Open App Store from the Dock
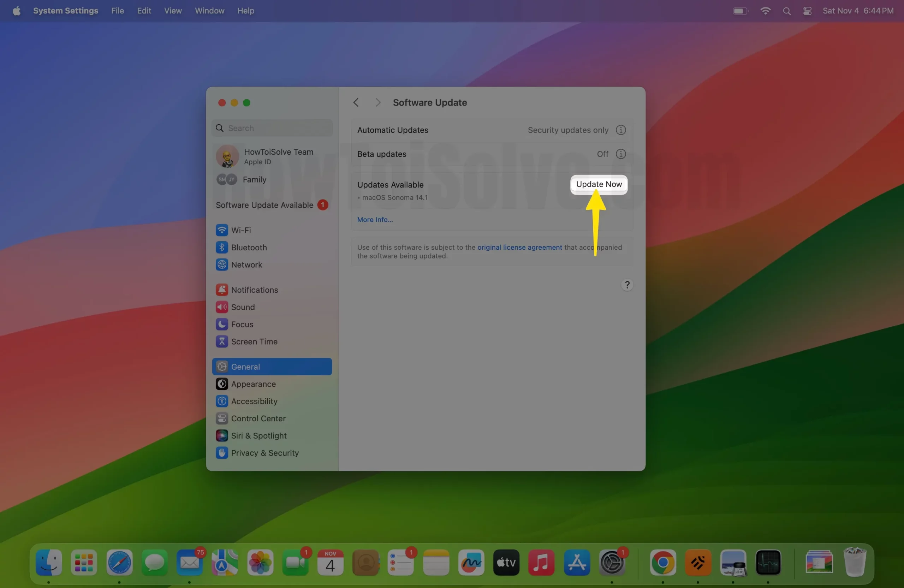 [577, 562]
